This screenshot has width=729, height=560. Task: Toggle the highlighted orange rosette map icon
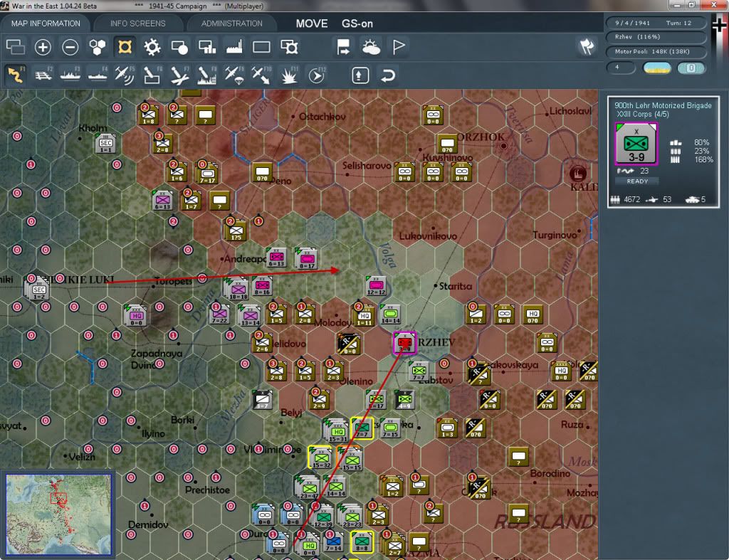pyautogui.click(x=125, y=47)
